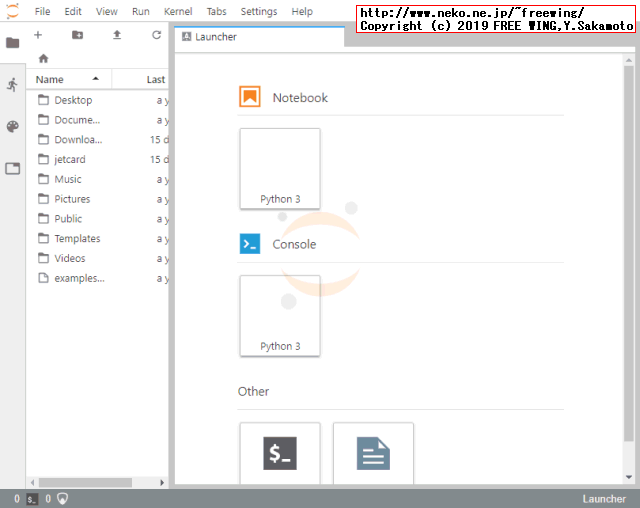This screenshot has width=640, height=508.
Task: Launch a Terminal from the Other section
Action: (280, 453)
